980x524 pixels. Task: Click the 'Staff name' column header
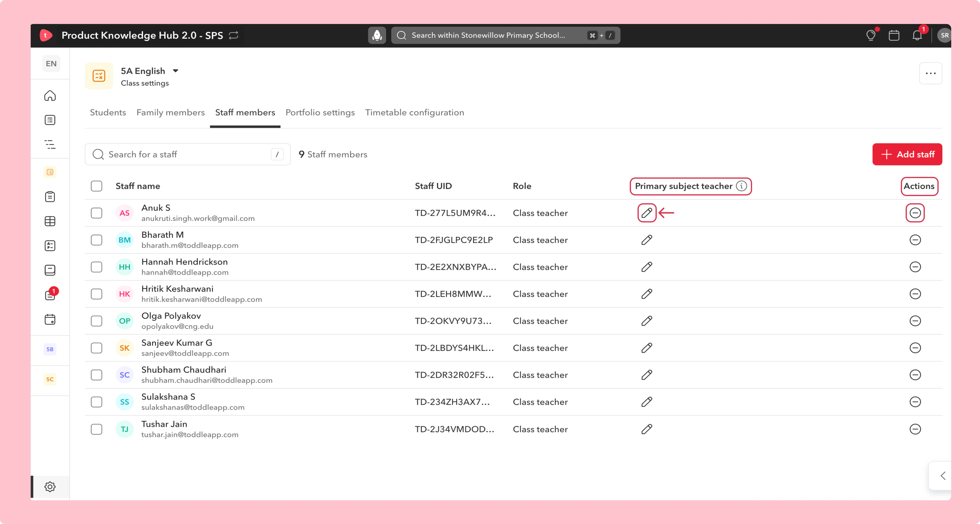[138, 186]
